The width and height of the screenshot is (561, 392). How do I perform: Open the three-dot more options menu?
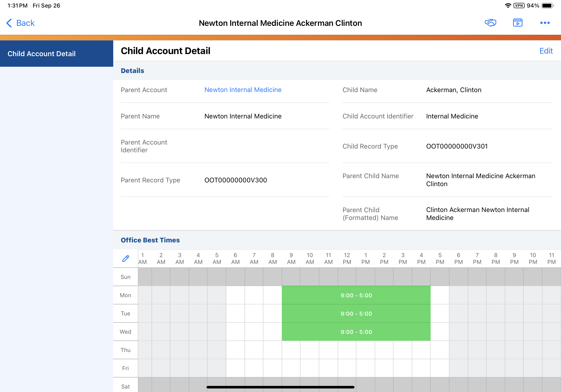tap(545, 23)
